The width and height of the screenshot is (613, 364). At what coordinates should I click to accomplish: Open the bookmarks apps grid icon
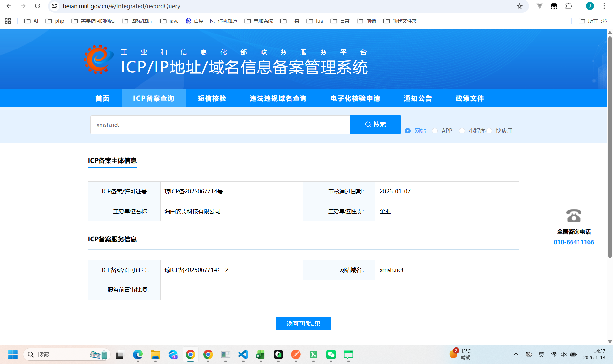pos(8,21)
